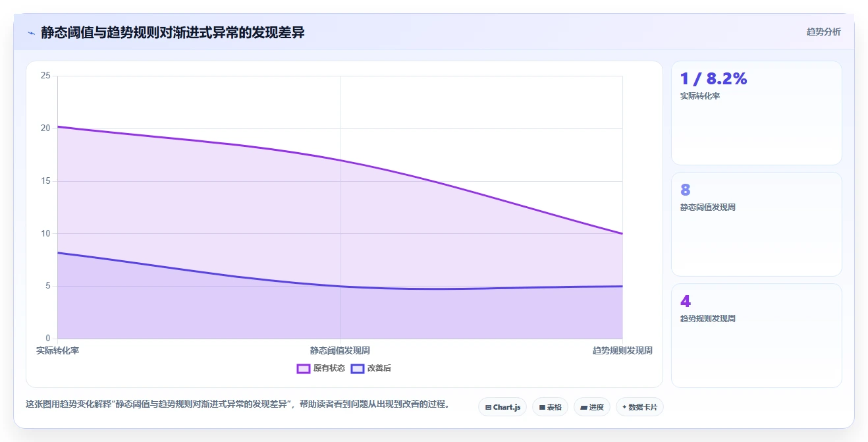Click the large number 4 metric
Screen dimensions: 868x442
tap(685, 301)
